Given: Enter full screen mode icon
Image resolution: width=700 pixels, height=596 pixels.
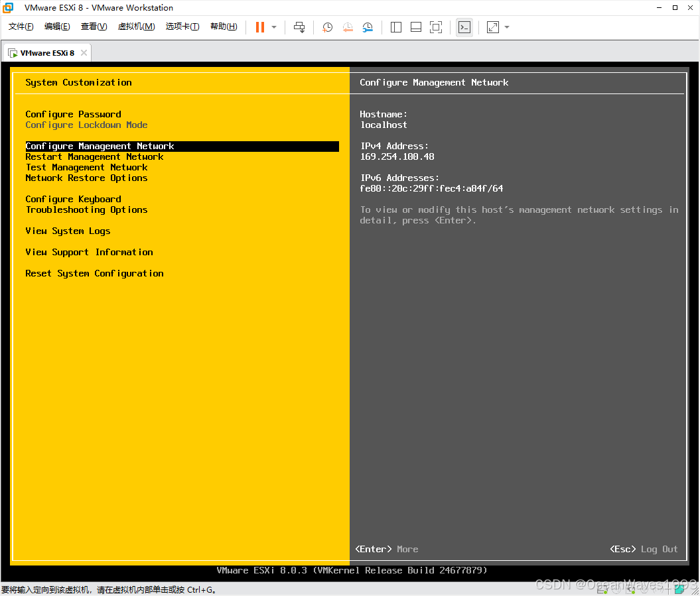Looking at the screenshot, I should pos(436,27).
